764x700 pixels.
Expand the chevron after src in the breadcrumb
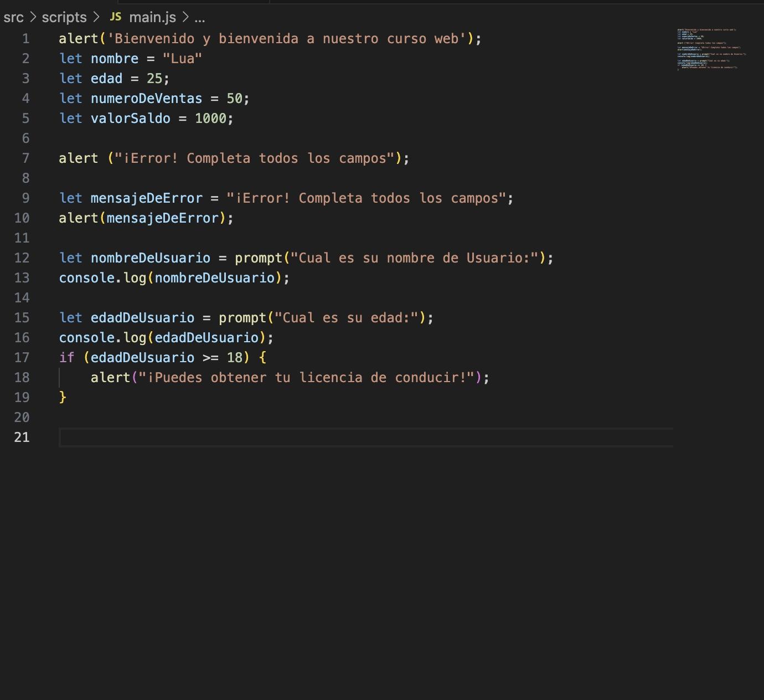(x=33, y=17)
